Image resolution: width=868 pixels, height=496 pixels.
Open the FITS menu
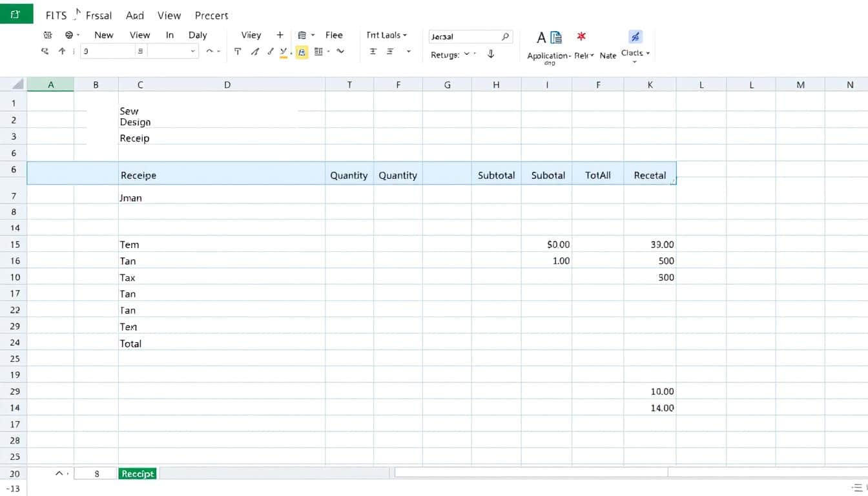[57, 15]
